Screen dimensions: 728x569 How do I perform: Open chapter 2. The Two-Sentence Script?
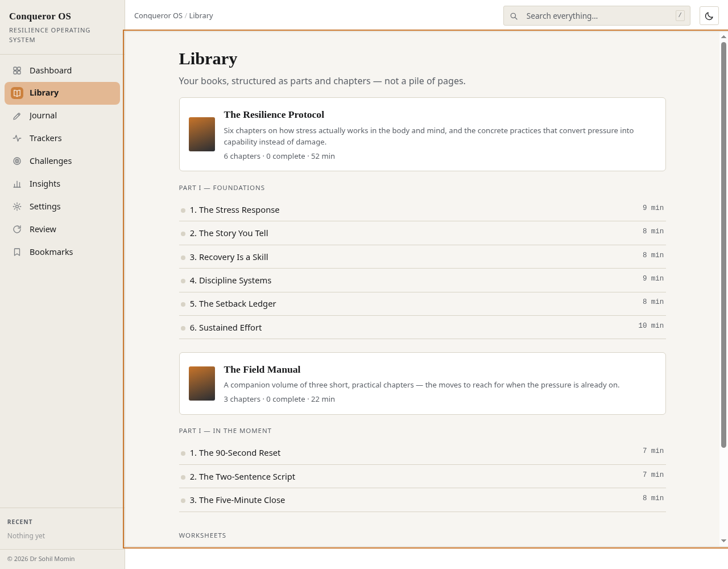point(422,476)
